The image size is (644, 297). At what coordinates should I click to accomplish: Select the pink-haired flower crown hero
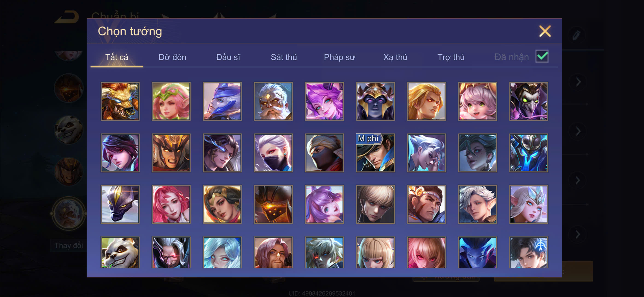pos(171,101)
